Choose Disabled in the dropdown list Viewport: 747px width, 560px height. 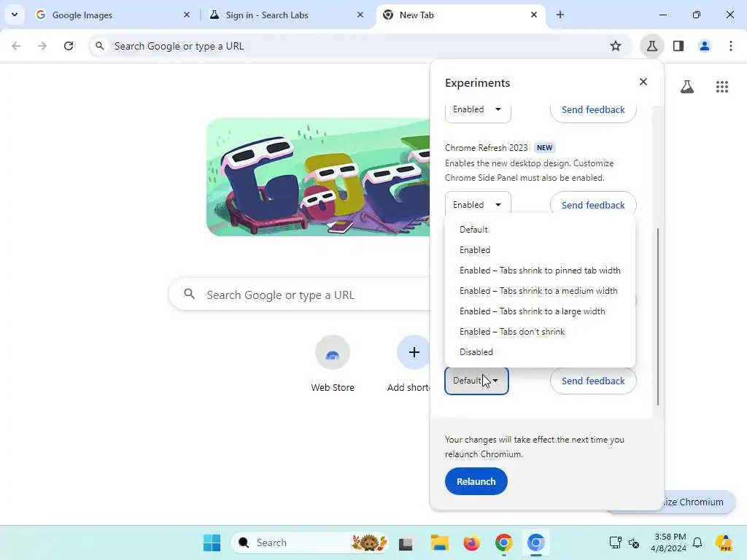pos(540,352)
